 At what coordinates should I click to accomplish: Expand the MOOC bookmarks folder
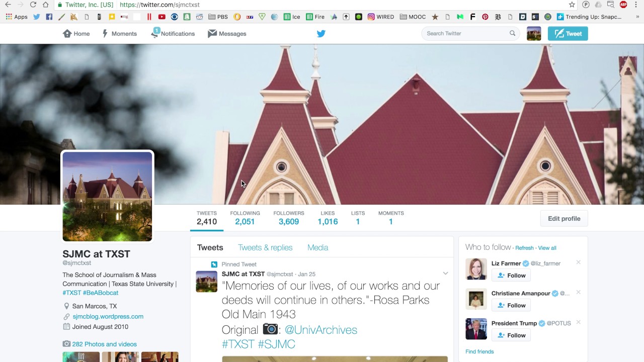pos(413,17)
